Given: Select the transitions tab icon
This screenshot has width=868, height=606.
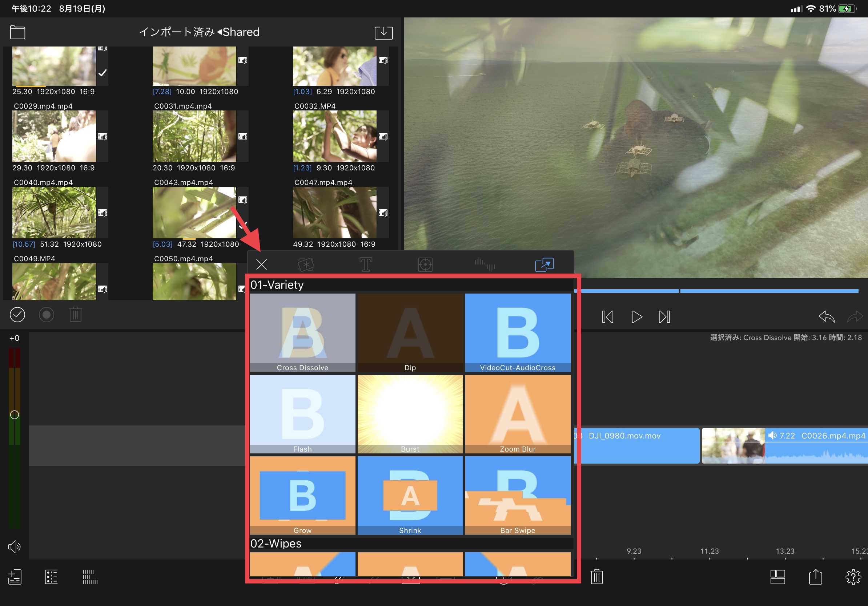Looking at the screenshot, I should tap(544, 264).
